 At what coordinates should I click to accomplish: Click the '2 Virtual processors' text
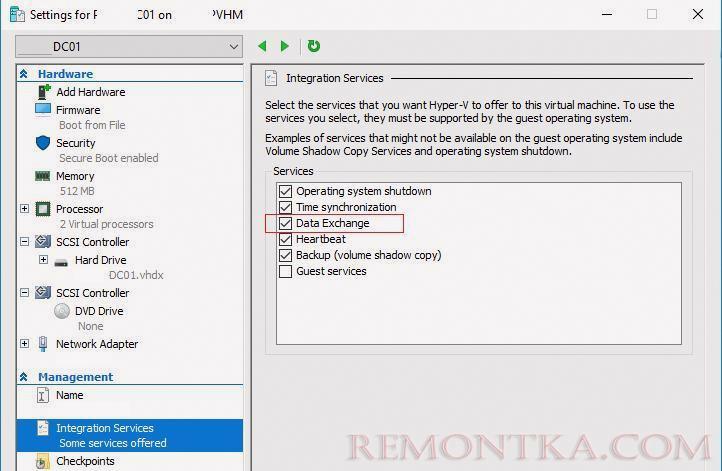(106, 224)
